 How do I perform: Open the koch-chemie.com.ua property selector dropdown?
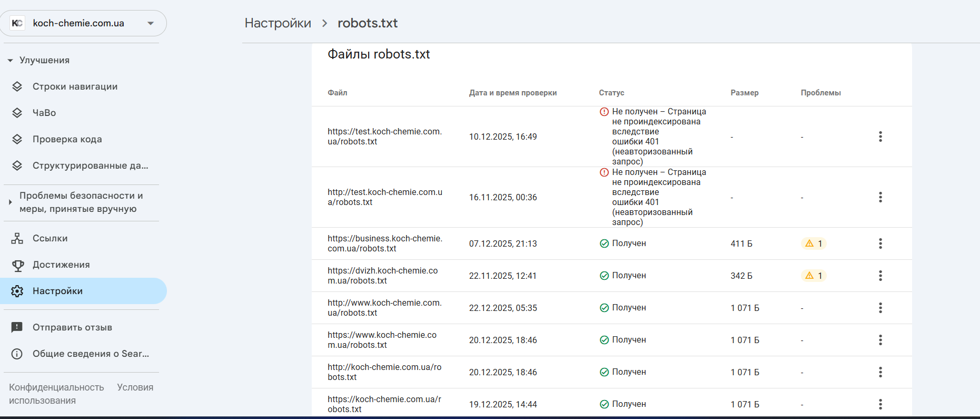[x=83, y=23]
